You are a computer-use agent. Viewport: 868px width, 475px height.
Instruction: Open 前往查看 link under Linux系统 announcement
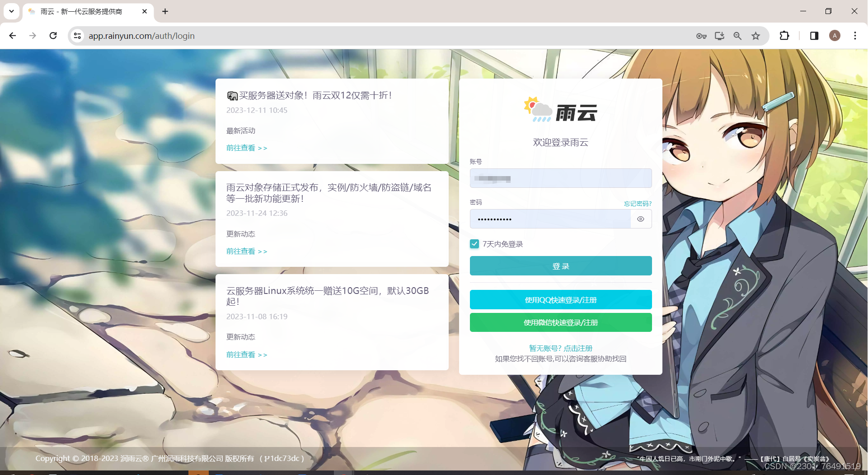[x=247, y=354]
